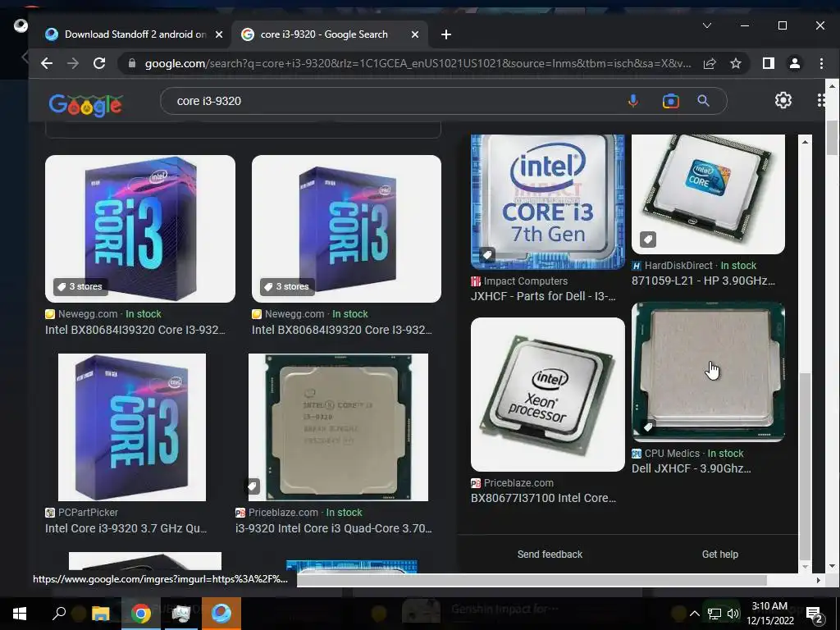Click Get help

[x=720, y=555]
